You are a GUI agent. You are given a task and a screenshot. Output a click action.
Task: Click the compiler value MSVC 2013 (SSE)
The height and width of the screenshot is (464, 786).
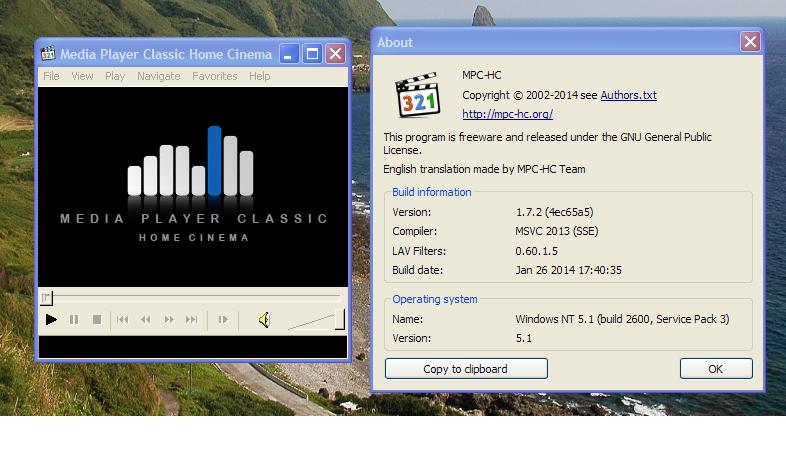click(x=556, y=231)
